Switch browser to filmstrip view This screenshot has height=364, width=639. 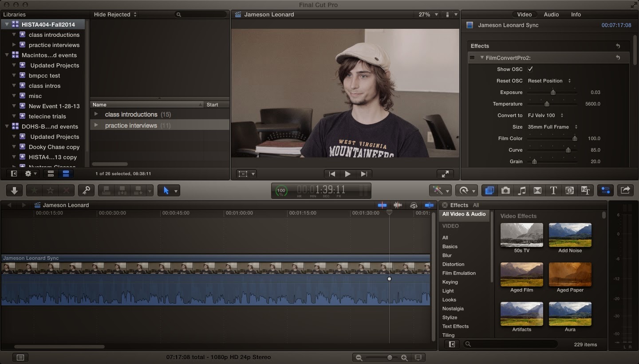pyautogui.click(x=51, y=174)
